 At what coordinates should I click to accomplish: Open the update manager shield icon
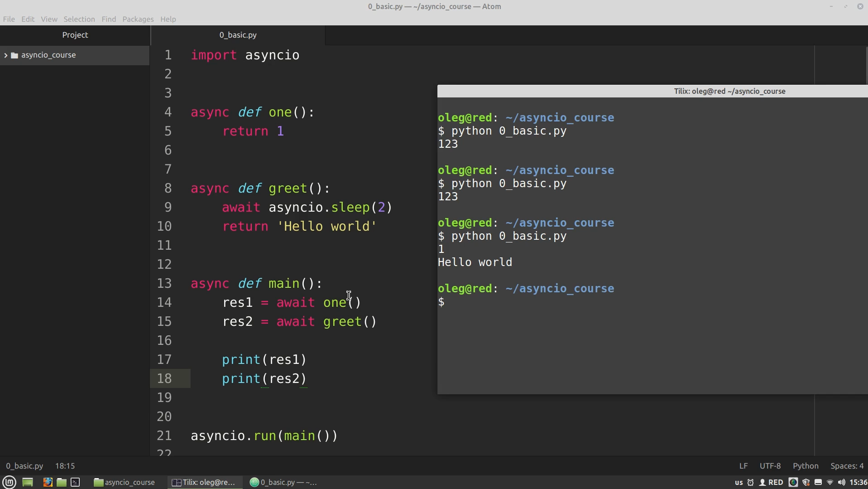click(x=806, y=482)
